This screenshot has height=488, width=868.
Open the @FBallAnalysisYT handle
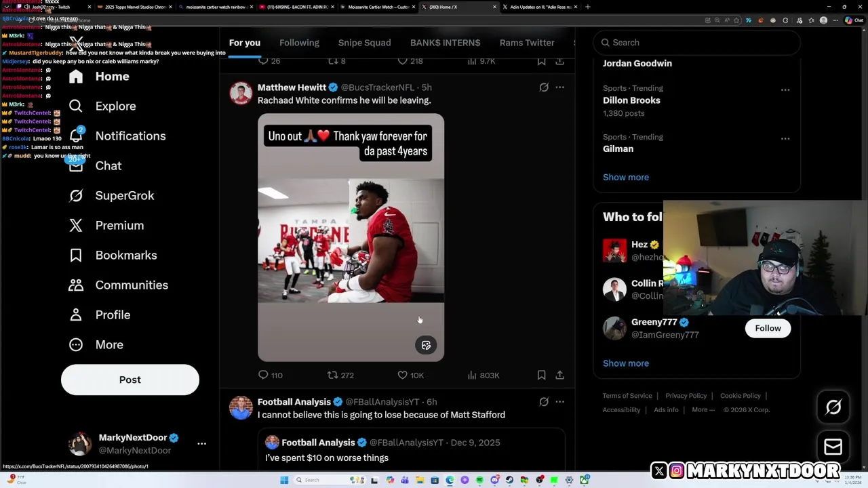click(382, 402)
